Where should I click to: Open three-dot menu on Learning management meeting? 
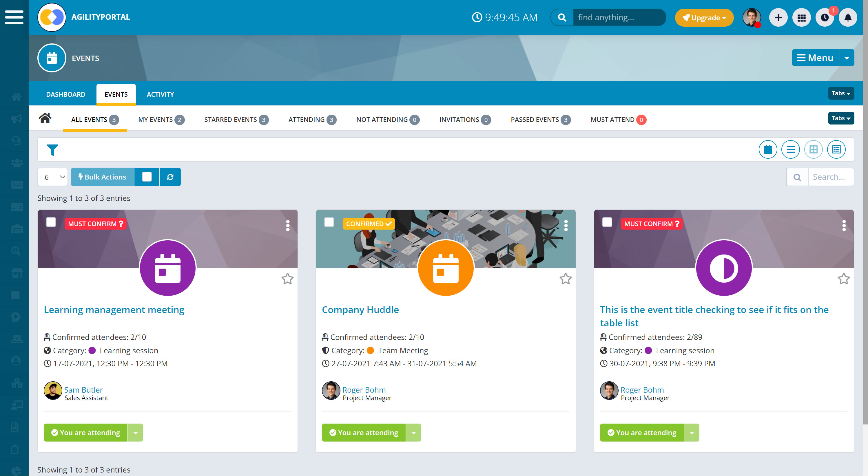pyautogui.click(x=287, y=226)
